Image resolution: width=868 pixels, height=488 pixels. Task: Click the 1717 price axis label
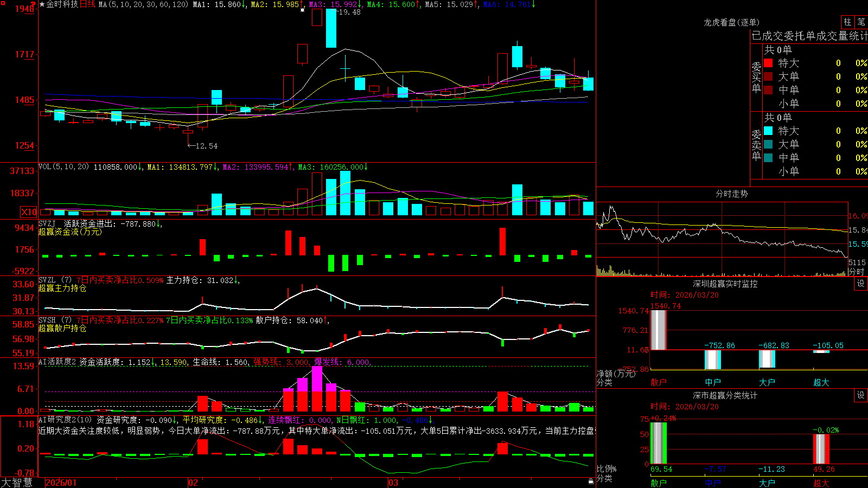coord(24,54)
